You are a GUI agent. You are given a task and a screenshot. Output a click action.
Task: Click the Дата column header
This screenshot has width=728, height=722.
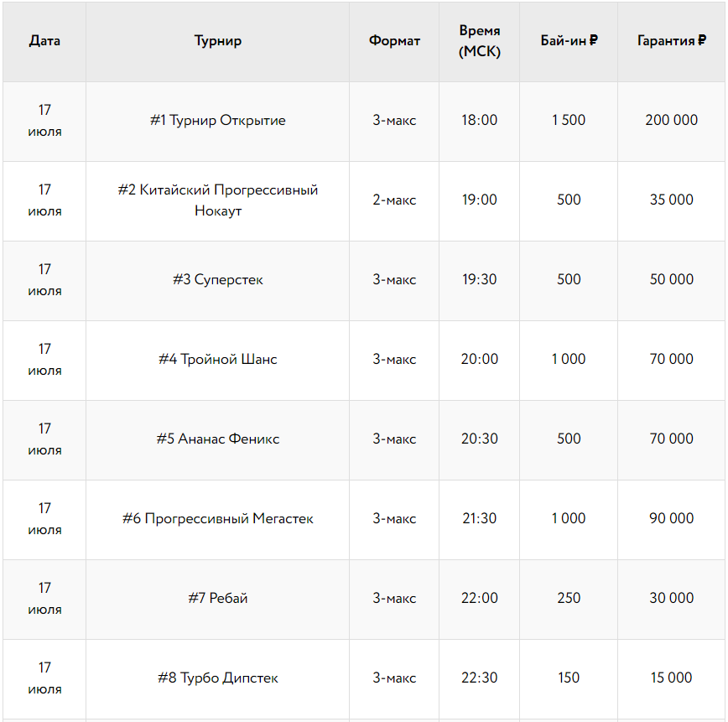click(x=44, y=41)
